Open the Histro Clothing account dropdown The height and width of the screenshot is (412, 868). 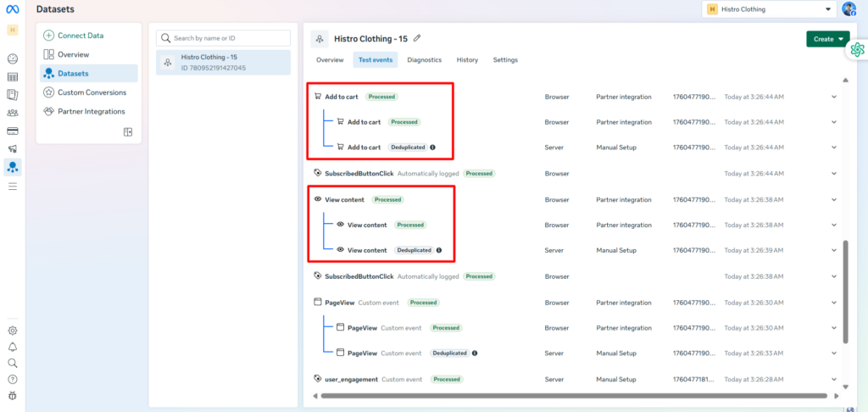point(769,9)
